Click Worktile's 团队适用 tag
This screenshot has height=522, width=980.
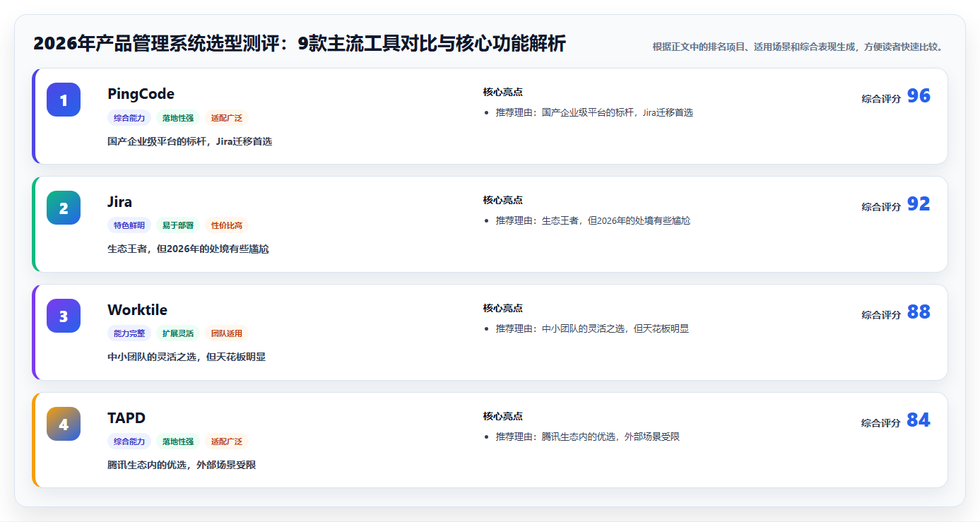coord(227,333)
